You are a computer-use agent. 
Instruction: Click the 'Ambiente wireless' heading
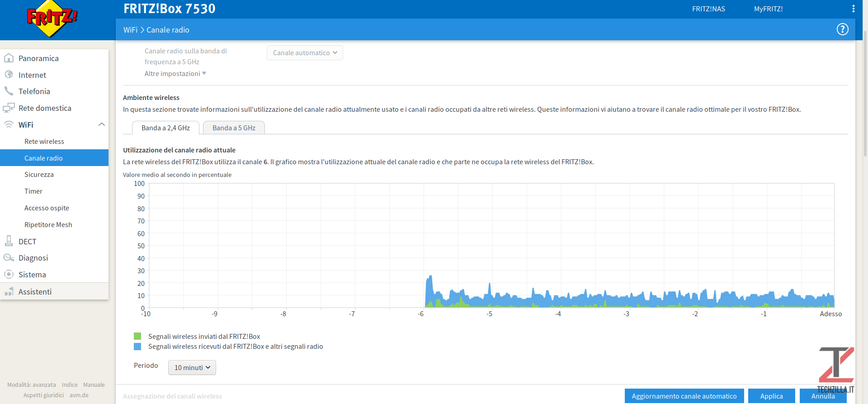[x=151, y=97]
